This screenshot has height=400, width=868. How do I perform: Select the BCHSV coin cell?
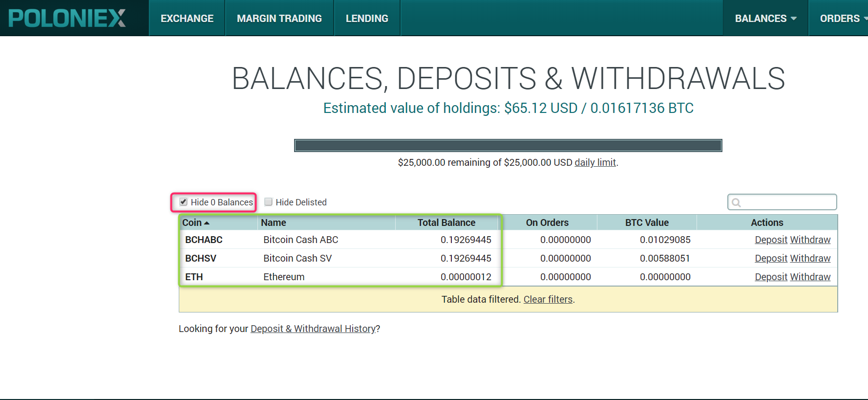tap(200, 258)
